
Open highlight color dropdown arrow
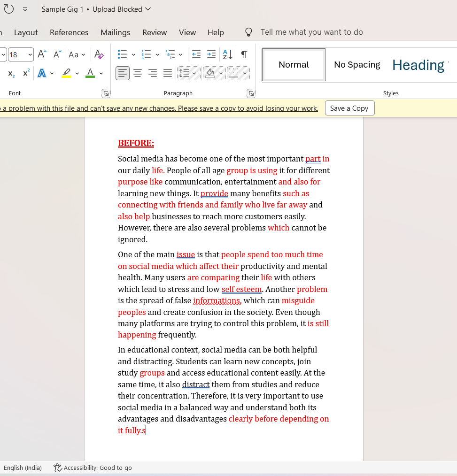pyautogui.click(x=77, y=73)
